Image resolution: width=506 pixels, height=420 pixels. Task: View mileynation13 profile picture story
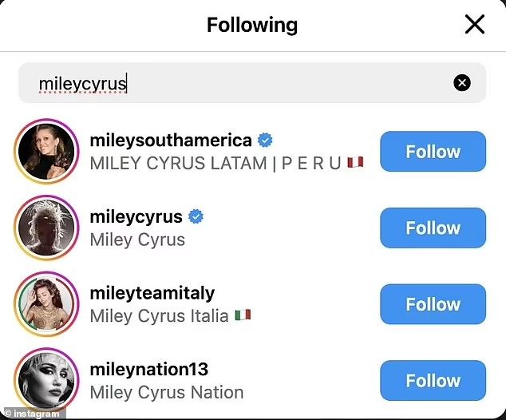pyautogui.click(x=47, y=381)
